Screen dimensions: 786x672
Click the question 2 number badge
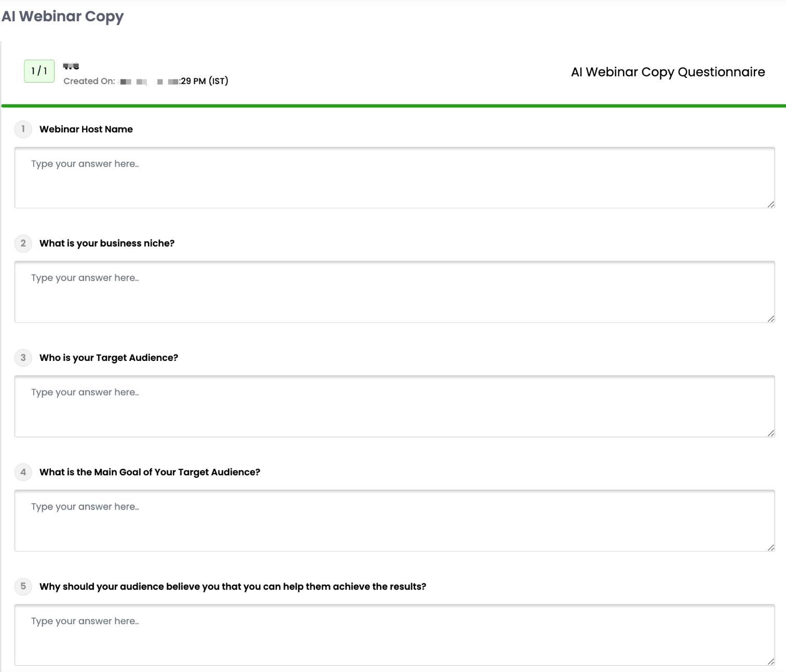coord(23,244)
